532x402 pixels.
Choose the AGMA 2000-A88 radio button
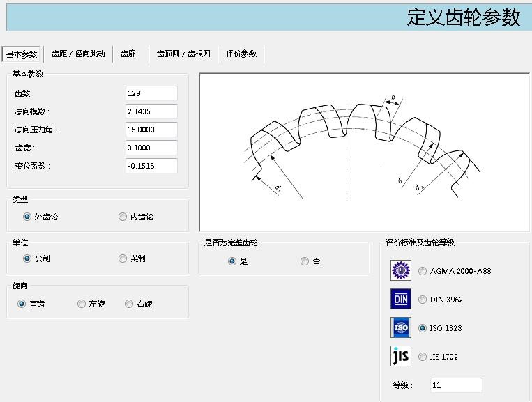coord(423,271)
